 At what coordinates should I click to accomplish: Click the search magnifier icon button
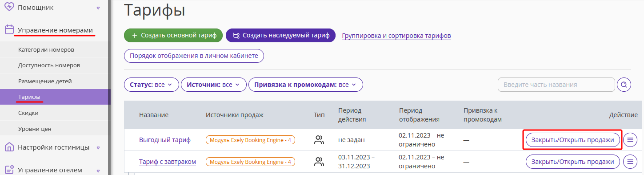tap(624, 85)
